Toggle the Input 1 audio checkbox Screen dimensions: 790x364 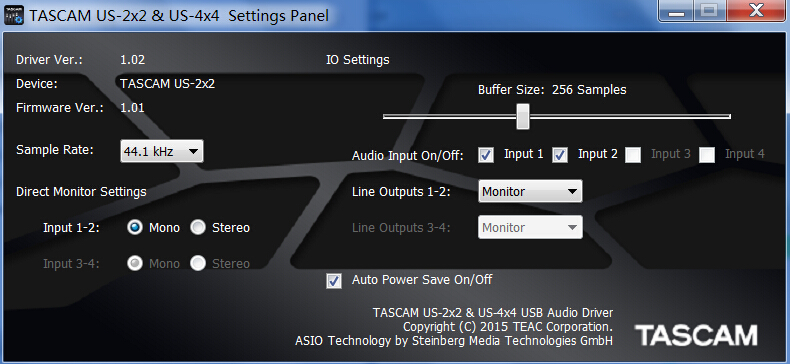pyautogui.click(x=486, y=155)
